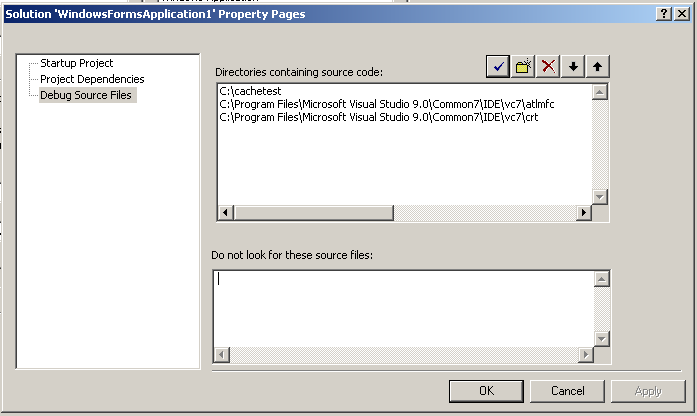The image size is (697, 416).
Task: Click source files box scroll up arrow
Action: [x=601, y=279]
